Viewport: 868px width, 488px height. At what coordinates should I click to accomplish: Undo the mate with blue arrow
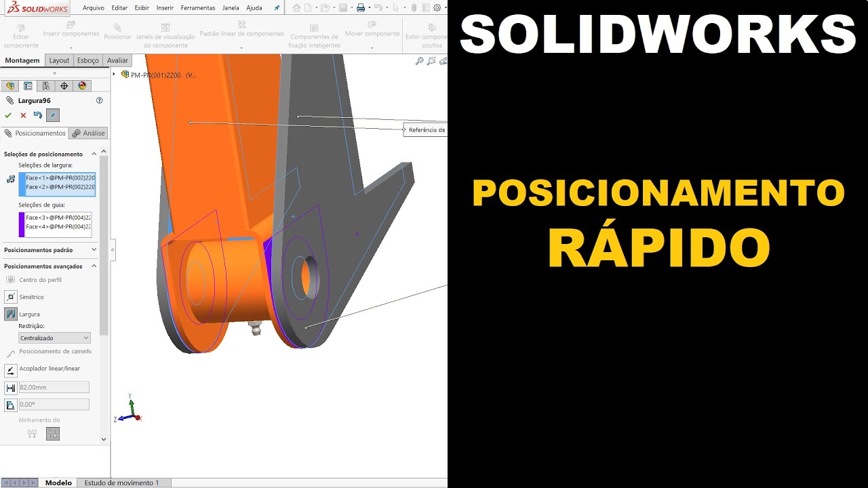point(38,115)
